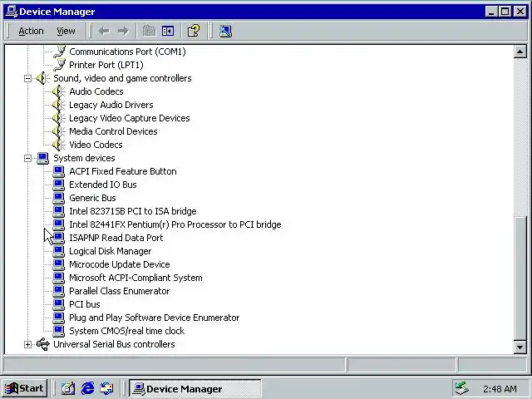The width and height of the screenshot is (532, 399).
Task: Select the 'Generic Bus' label
Action: pyautogui.click(x=92, y=198)
